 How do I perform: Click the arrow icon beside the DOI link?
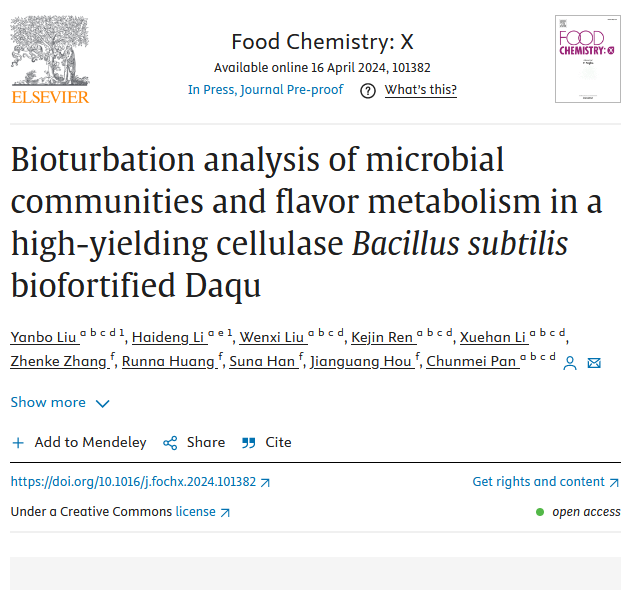pos(265,482)
